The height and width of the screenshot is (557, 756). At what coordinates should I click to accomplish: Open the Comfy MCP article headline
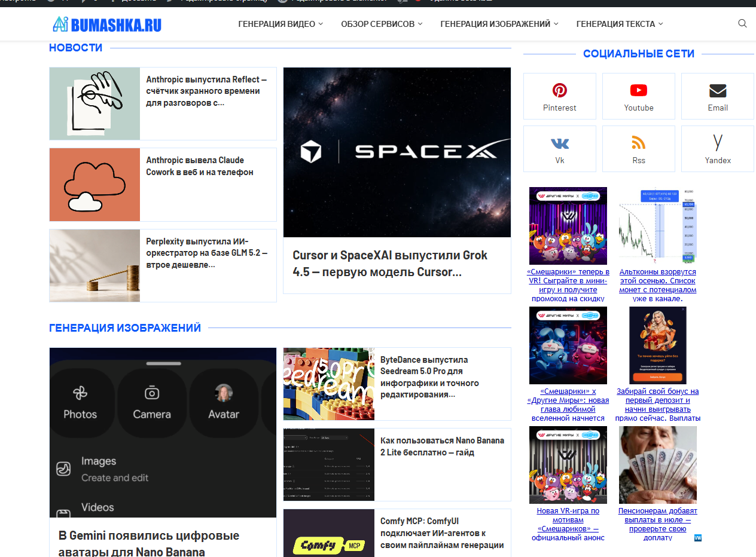pos(442,533)
